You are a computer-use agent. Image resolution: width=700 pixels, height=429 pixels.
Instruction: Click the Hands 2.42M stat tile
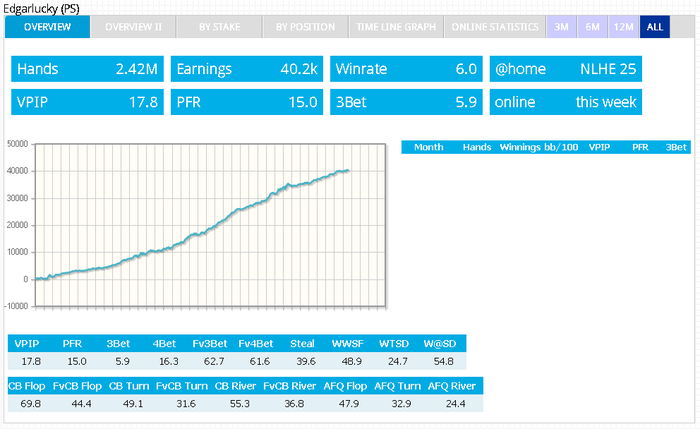(88, 69)
